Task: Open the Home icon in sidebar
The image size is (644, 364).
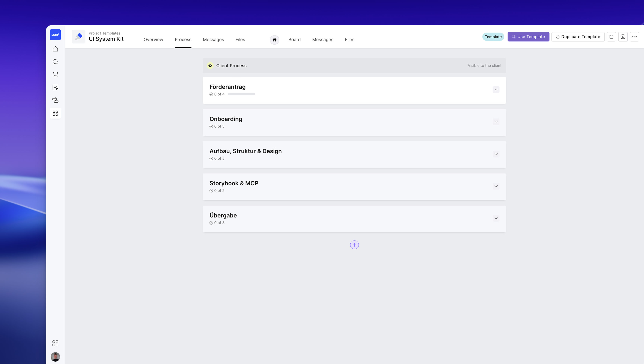Action: (x=55, y=49)
